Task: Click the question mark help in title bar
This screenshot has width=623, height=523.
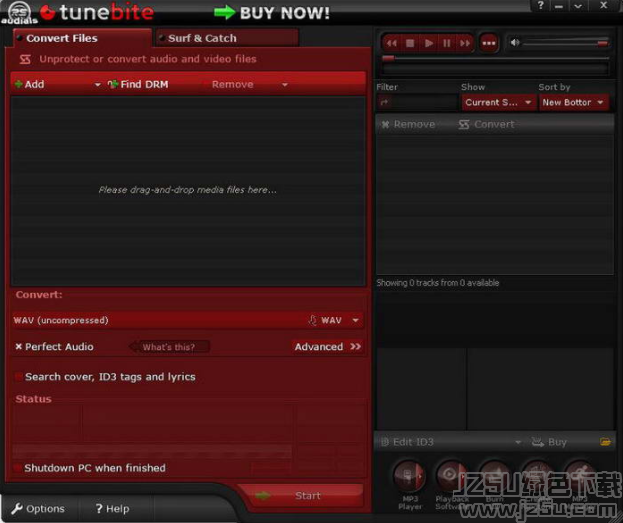Action: point(540,6)
